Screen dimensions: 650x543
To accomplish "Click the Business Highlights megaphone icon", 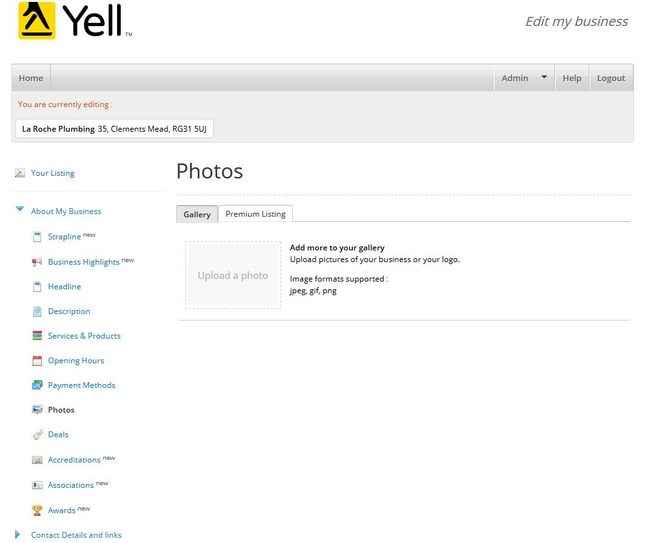I will tap(37, 262).
